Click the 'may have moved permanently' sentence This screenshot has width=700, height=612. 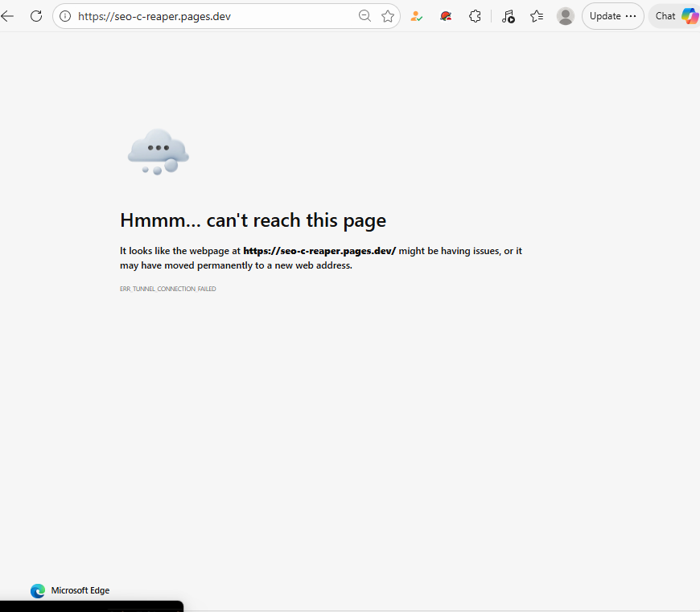click(237, 265)
